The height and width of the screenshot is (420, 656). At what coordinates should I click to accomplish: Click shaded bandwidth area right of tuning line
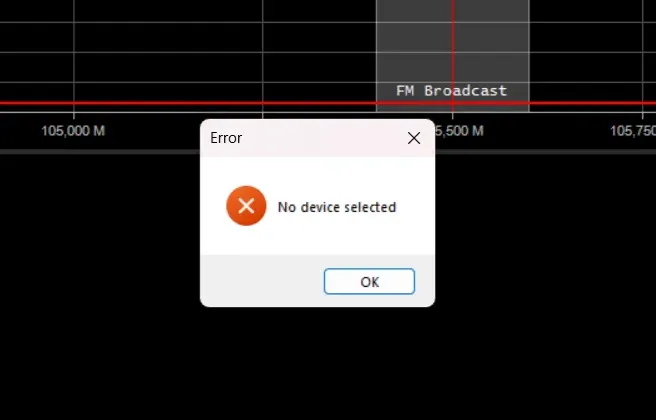491,42
